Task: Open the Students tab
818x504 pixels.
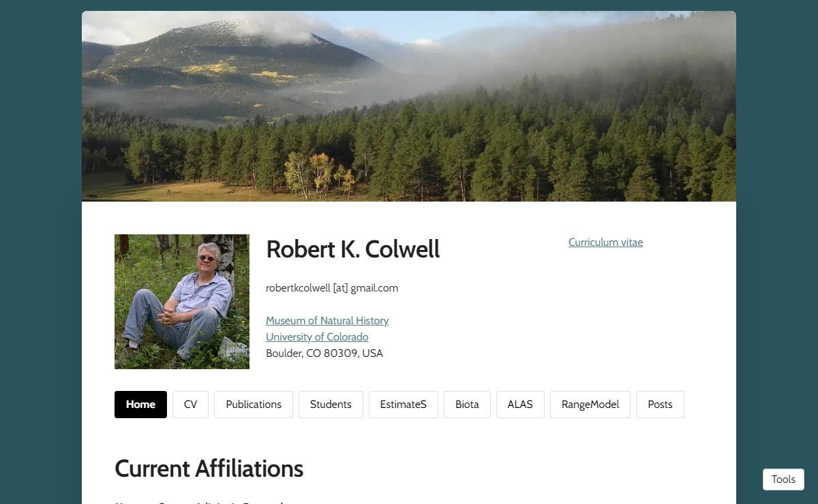Action: click(x=331, y=405)
